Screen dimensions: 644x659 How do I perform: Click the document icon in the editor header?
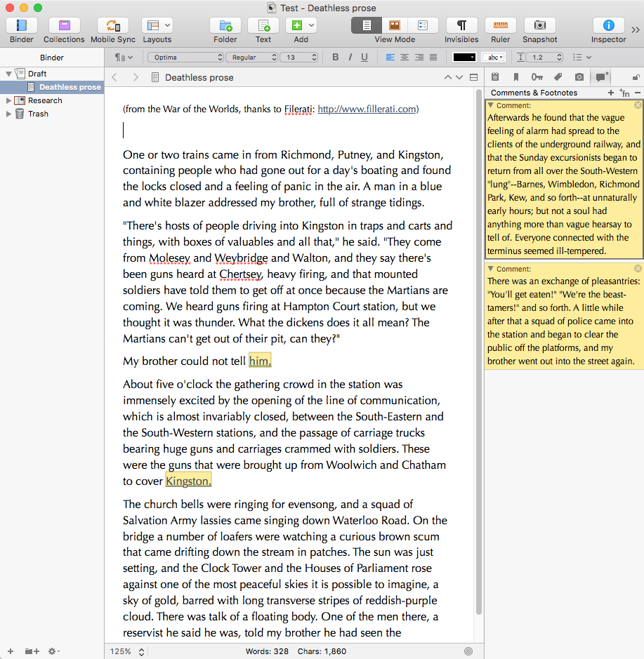pos(155,77)
